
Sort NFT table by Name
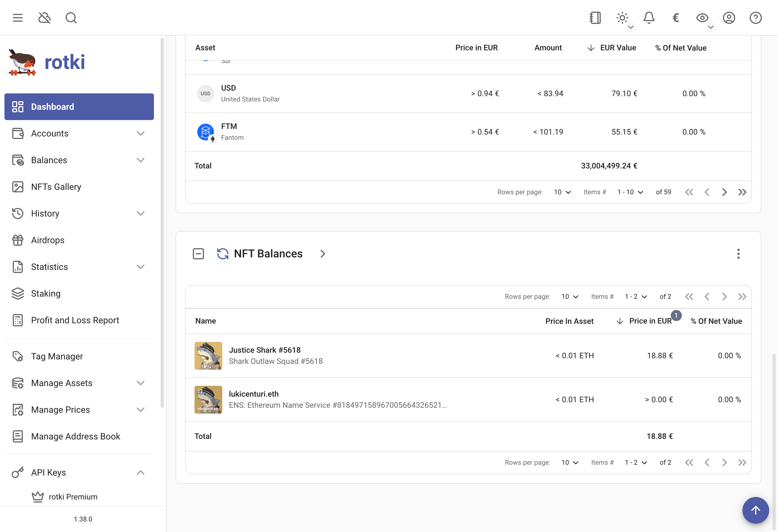coord(206,321)
